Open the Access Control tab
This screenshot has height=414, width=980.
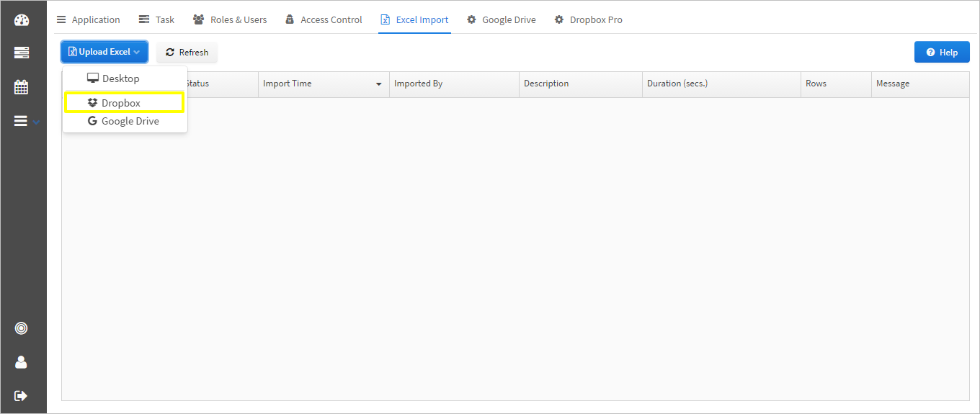pyautogui.click(x=324, y=19)
